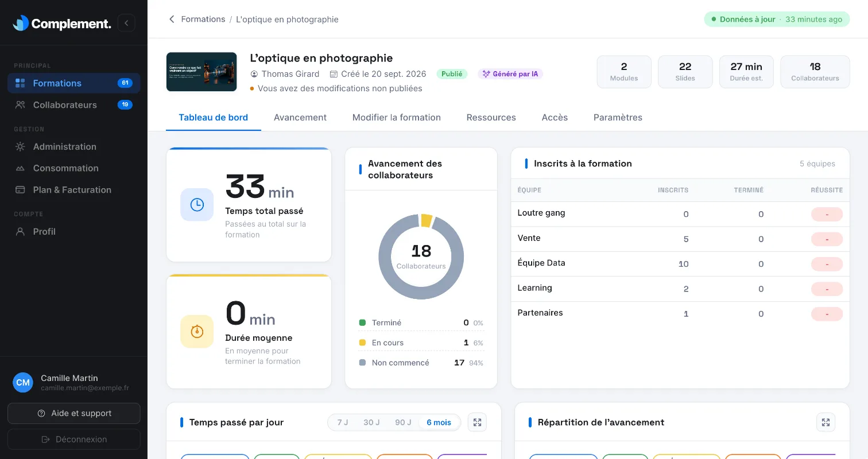Open Plan & Facturation in the sidebar
The width and height of the screenshot is (868, 459).
[x=74, y=190]
